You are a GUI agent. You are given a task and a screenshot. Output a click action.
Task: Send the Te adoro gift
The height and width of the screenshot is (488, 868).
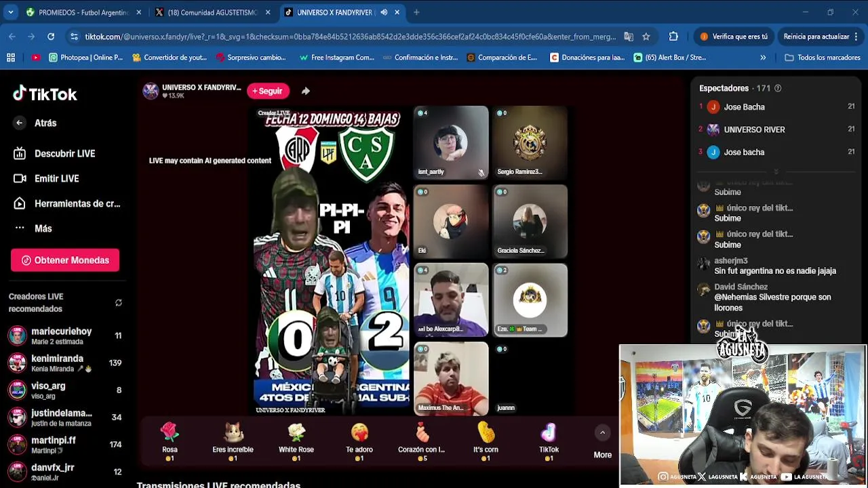tap(359, 442)
